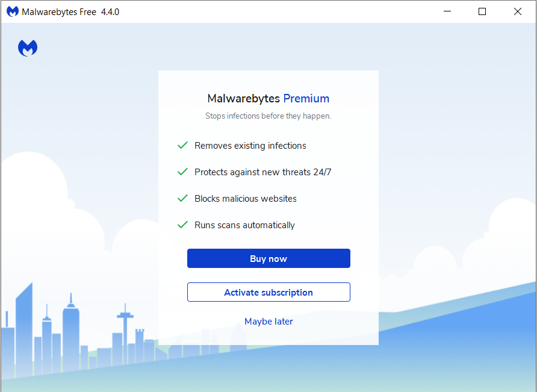Maximize the Malwarebytes window

482,11
